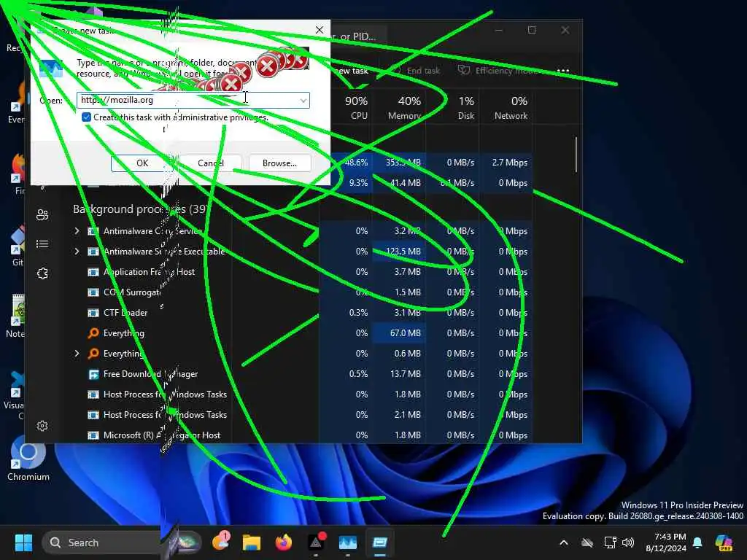Open File Explorer from the taskbar

tap(252, 542)
